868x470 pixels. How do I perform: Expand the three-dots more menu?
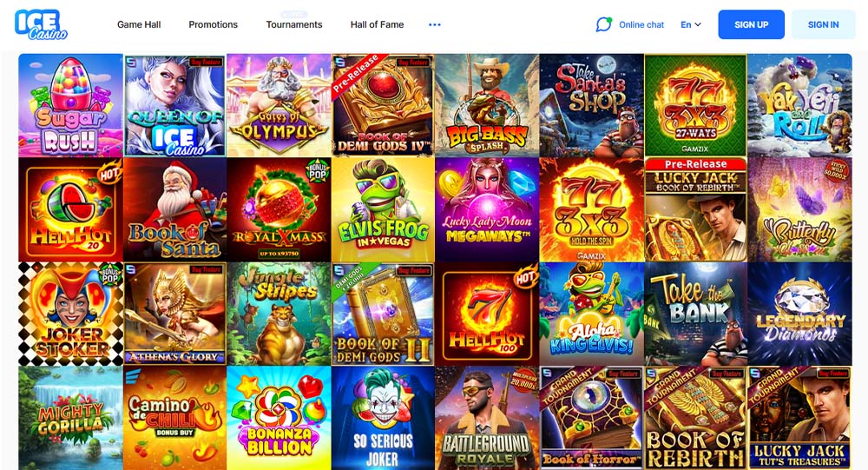tap(435, 24)
